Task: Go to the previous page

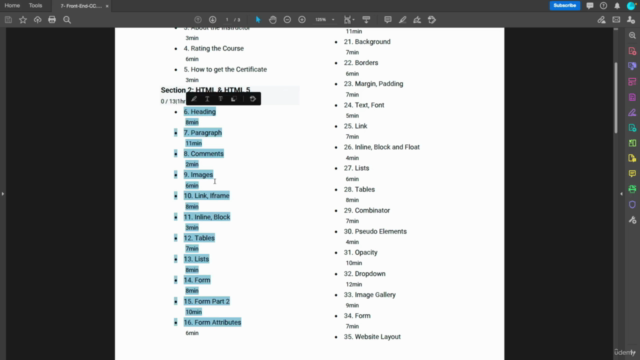Action: tap(198, 20)
